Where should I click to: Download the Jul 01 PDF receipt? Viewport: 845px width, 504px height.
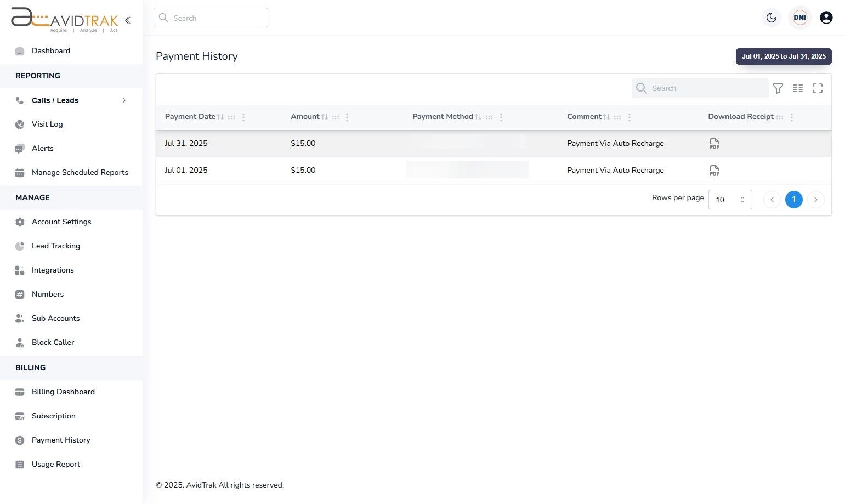pyautogui.click(x=714, y=170)
